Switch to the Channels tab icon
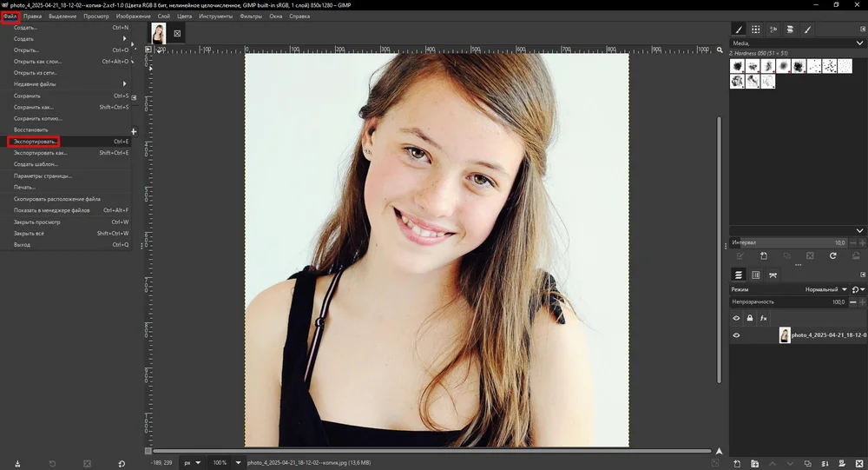 [x=756, y=275]
